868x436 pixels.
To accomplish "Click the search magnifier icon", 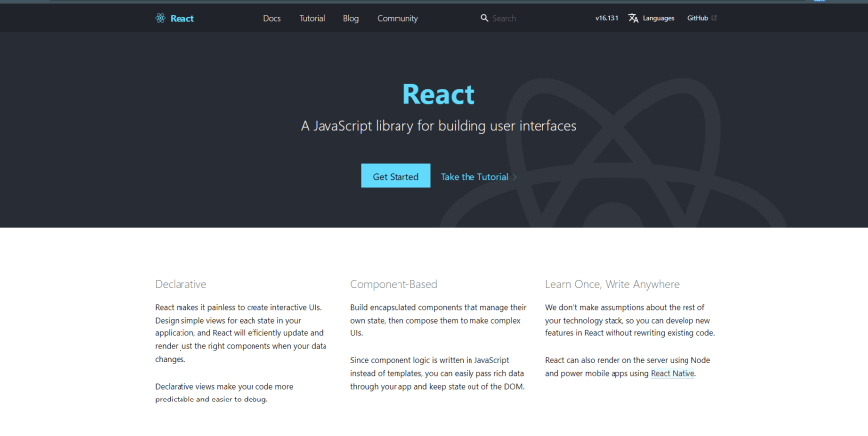I will pyautogui.click(x=484, y=18).
